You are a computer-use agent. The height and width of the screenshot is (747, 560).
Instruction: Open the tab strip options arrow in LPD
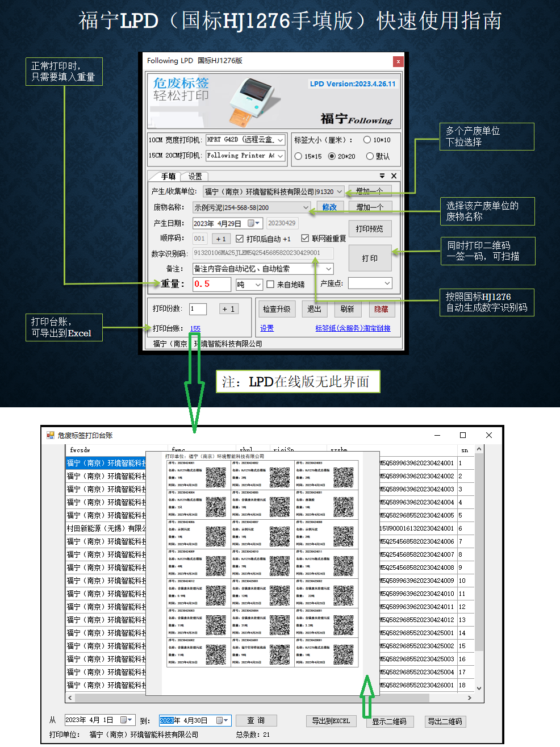coord(382,176)
